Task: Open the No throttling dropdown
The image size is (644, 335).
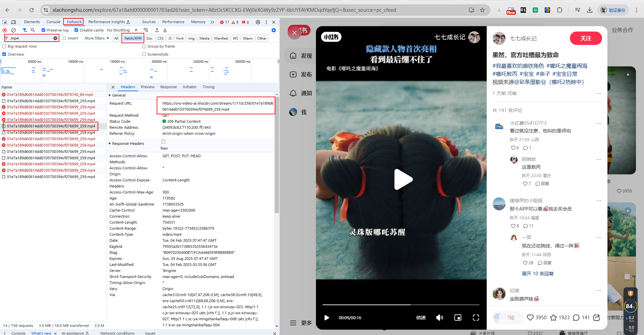Action: tap(122, 30)
